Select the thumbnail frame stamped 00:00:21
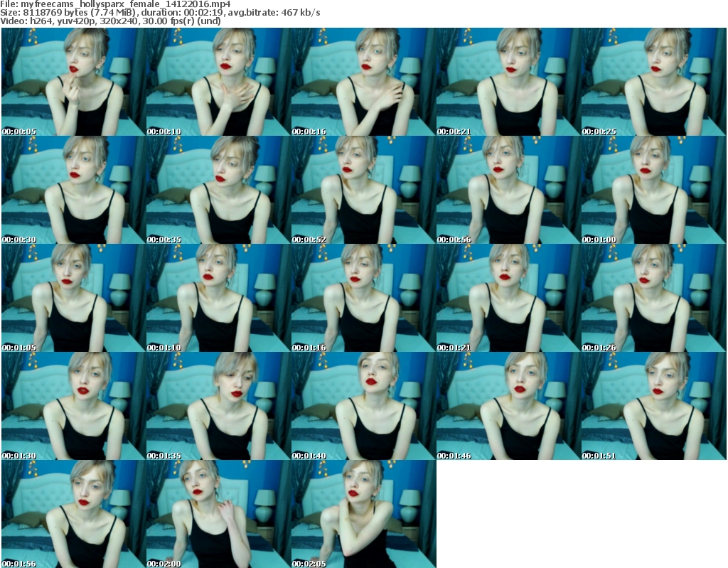This screenshot has width=728, height=568. [508, 82]
